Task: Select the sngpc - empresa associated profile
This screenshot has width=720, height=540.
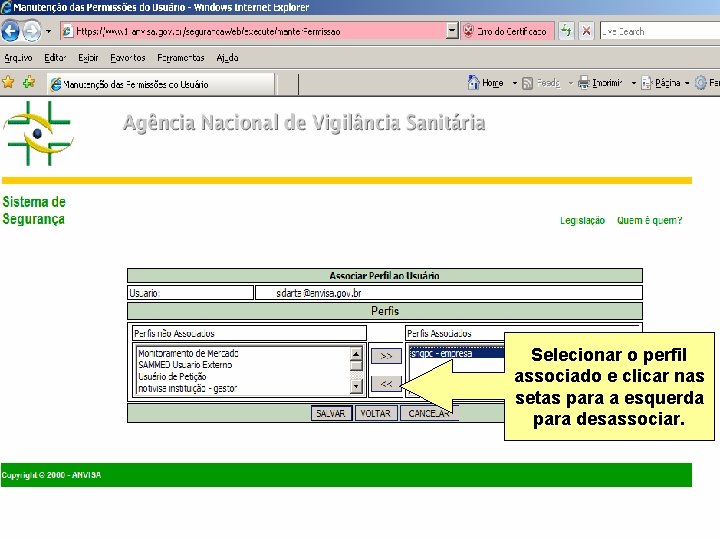Action: click(456, 353)
